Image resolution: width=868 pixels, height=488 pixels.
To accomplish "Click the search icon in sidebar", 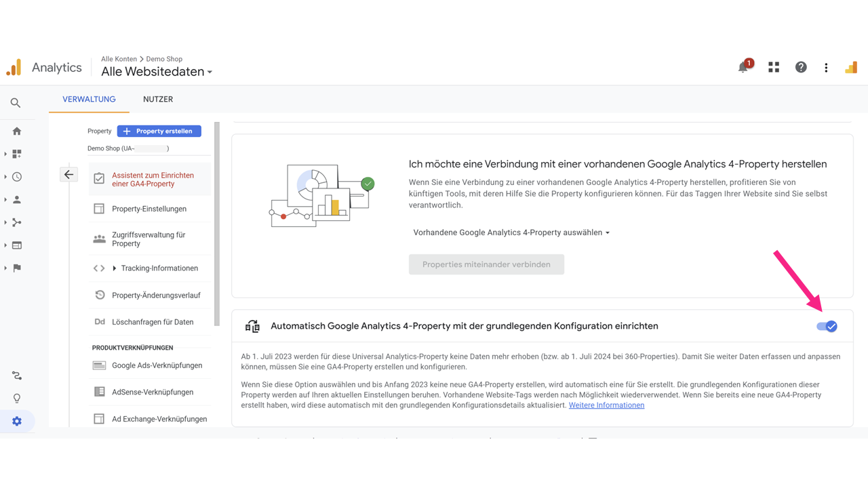I will [x=16, y=103].
